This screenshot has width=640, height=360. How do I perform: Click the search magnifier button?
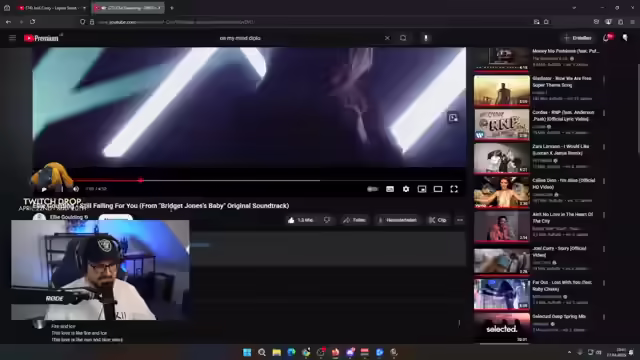tap(403, 38)
